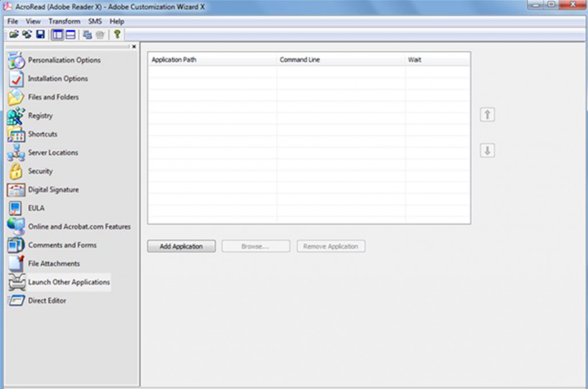Open the Help menu
Viewport: 588px width, 389px height.
(x=117, y=21)
